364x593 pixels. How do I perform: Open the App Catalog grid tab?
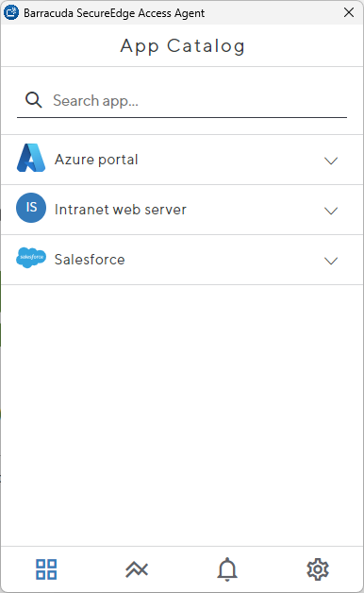point(46,569)
